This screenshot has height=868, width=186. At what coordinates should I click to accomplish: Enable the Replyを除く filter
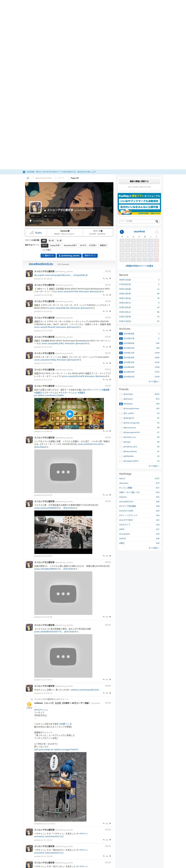[56, 245]
